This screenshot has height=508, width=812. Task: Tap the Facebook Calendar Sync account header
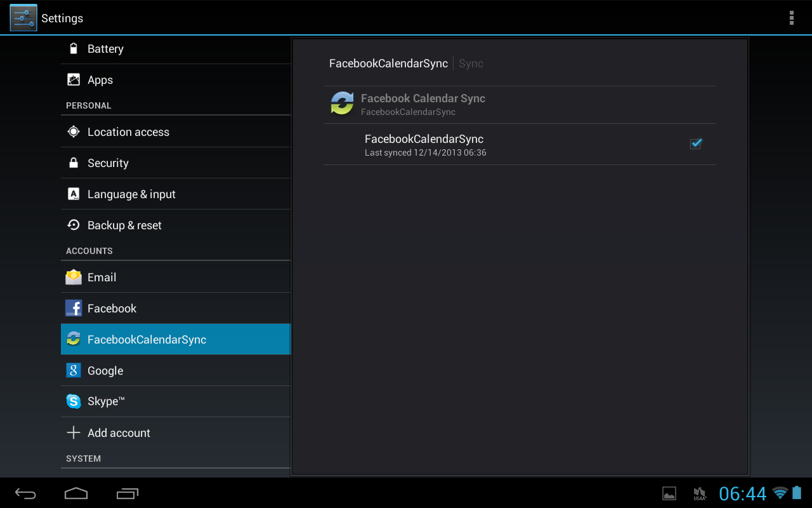pos(520,104)
